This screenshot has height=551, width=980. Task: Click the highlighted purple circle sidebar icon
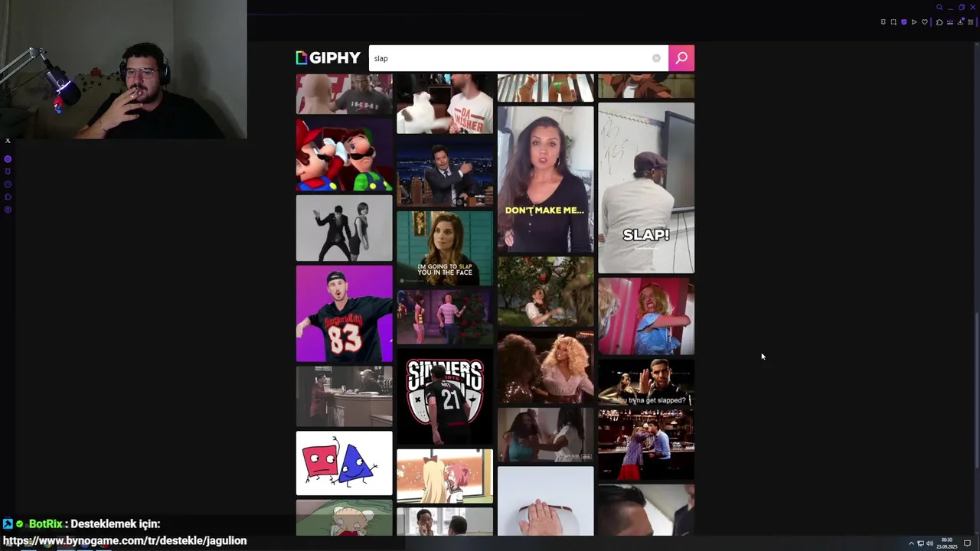[8, 159]
